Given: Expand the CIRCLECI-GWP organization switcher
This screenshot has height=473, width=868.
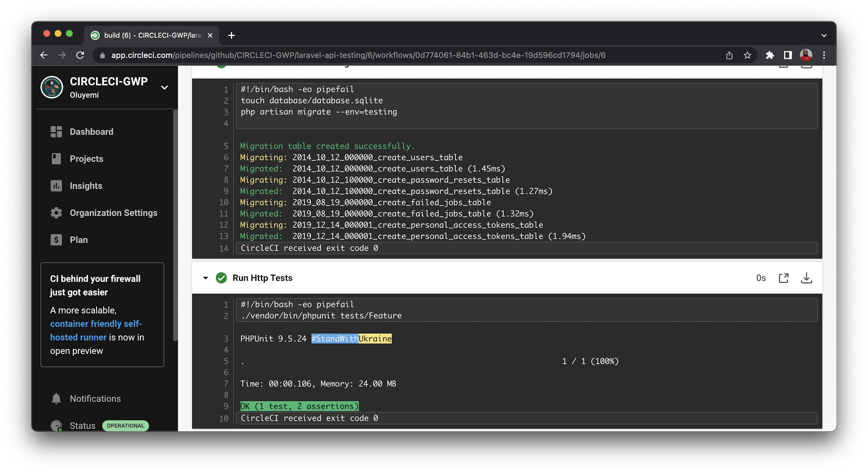Looking at the screenshot, I should pos(164,88).
